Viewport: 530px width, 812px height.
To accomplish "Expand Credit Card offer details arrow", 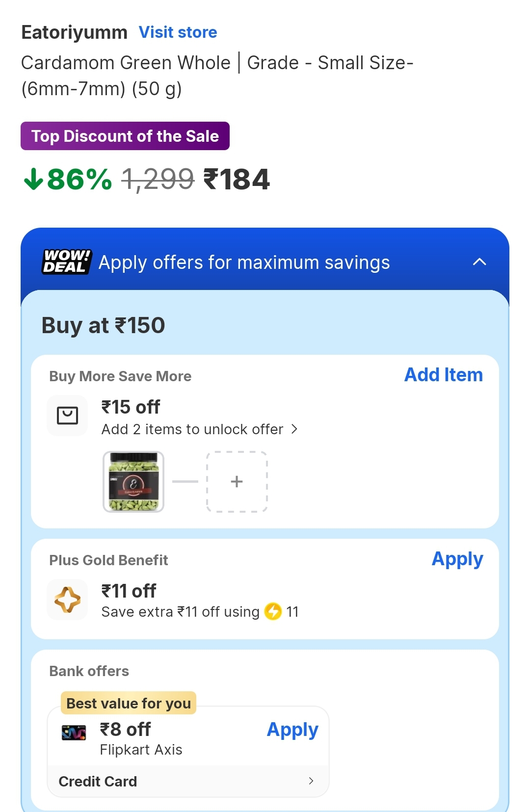I will tap(311, 781).
